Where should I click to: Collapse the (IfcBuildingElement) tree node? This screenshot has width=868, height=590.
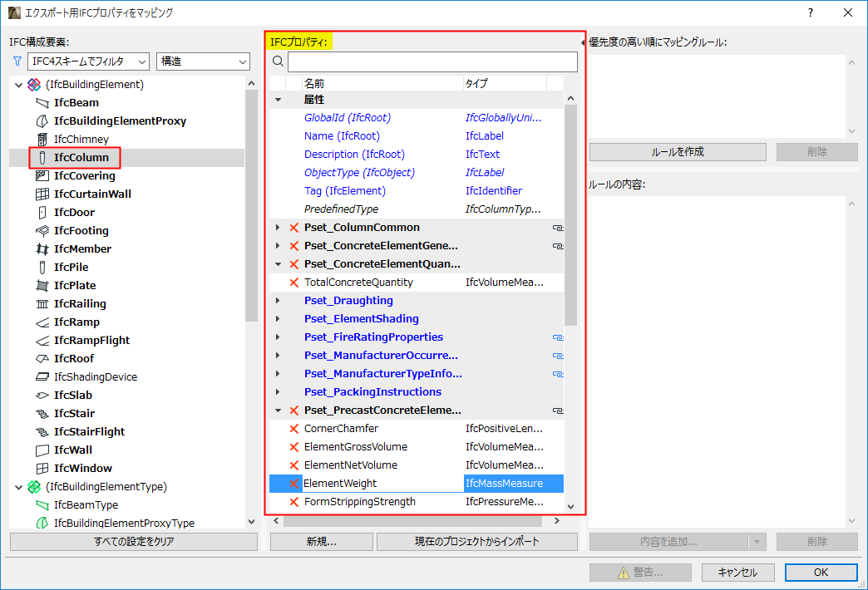[x=19, y=85]
